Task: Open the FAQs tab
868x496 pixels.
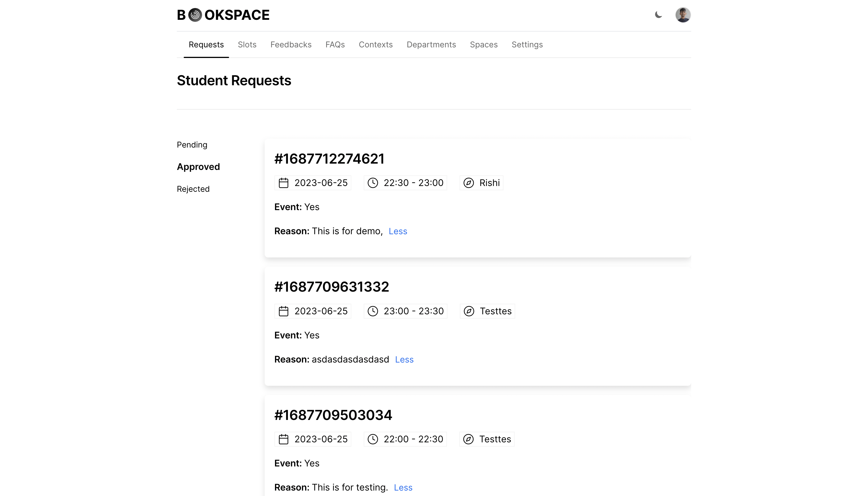Action: pyautogui.click(x=335, y=44)
